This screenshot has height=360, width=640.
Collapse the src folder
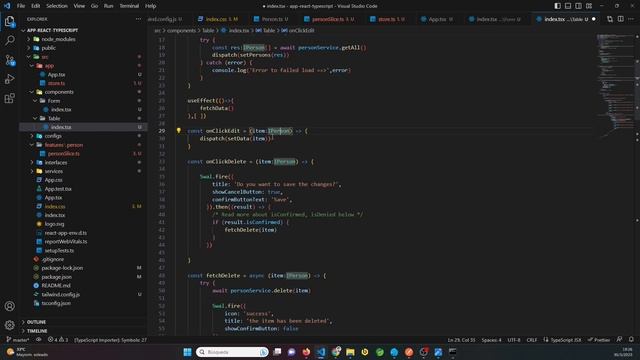(44, 57)
